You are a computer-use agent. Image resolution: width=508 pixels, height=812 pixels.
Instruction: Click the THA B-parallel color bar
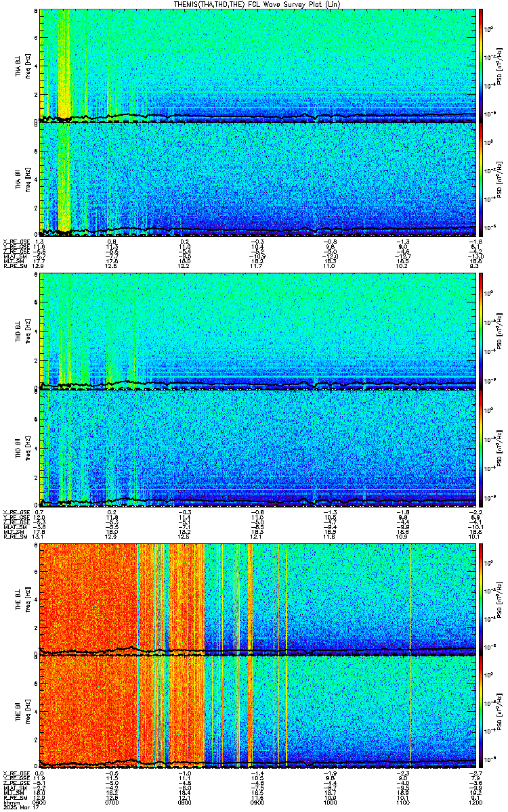pyautogui.click(x=481, y=179)
